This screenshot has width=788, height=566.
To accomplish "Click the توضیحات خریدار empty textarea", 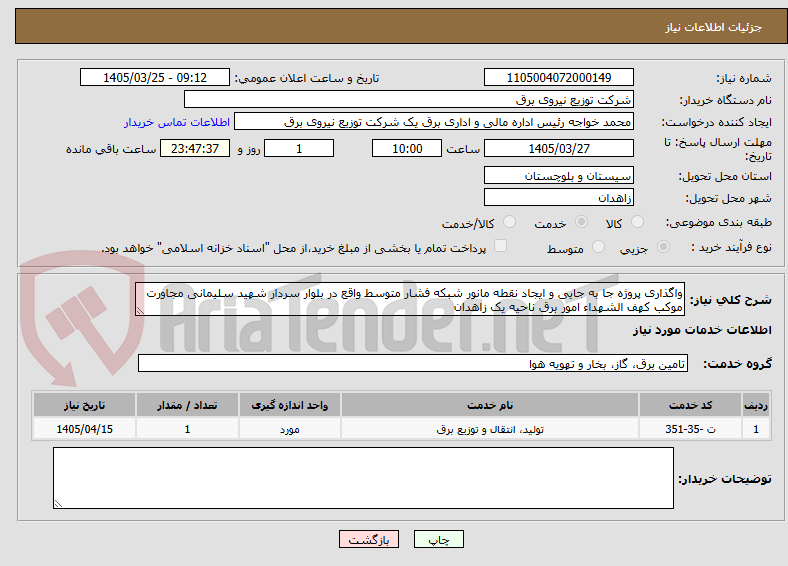I will [363, 478].
